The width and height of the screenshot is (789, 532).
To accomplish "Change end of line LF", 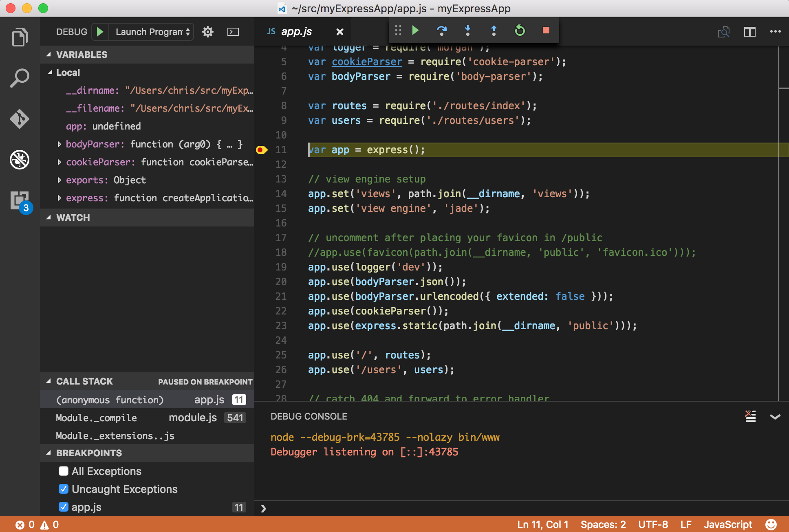I will (686, 524).
